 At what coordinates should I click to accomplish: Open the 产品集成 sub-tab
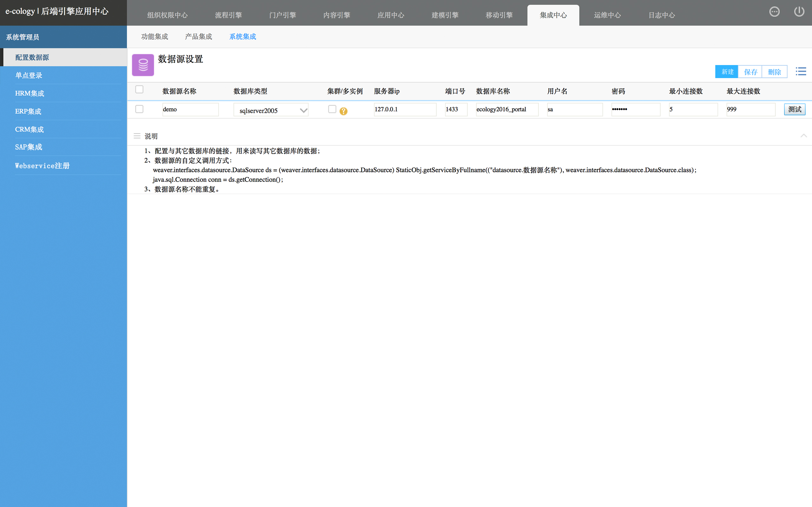[x=198, y=36]
